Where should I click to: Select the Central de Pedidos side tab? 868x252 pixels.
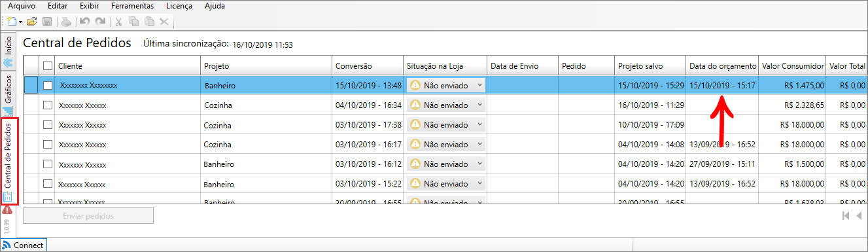click(9, 162)
